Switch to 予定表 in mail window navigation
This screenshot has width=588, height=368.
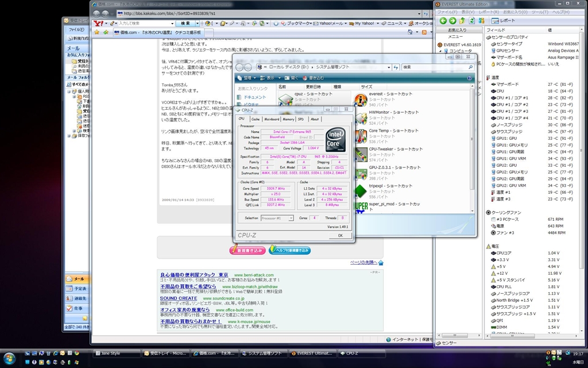pyautogui.click(x=77, y=289)
